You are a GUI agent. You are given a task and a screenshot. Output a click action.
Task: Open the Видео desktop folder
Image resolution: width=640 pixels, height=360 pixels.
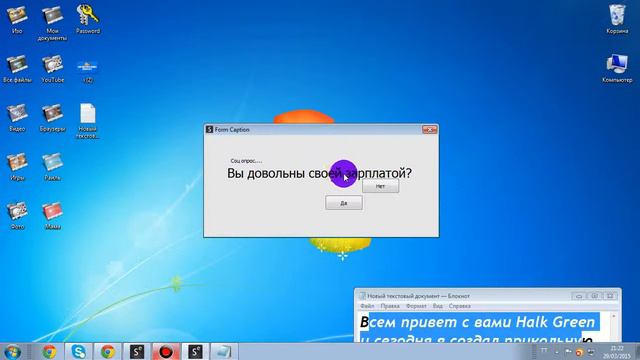[17, 118]
